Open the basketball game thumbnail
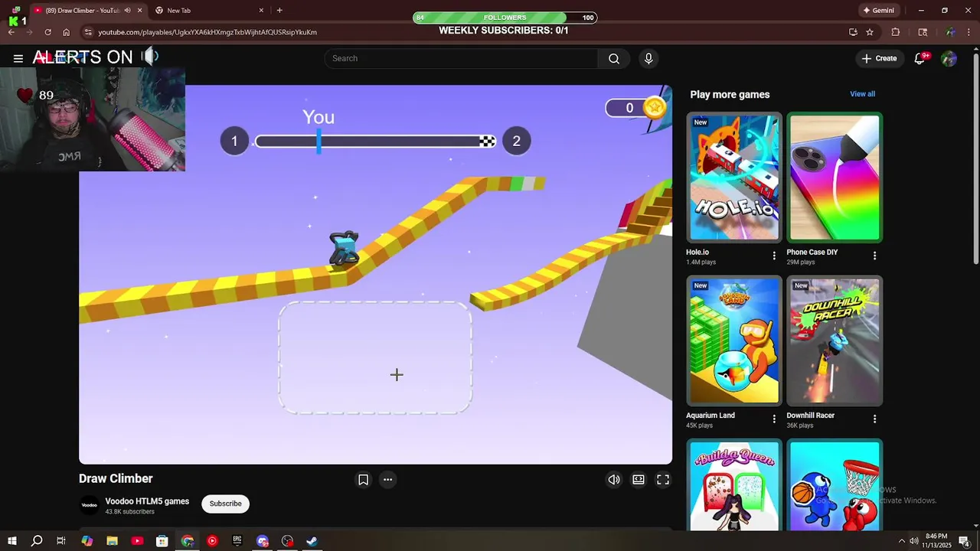Viewport: 980px width, 551px height. coord(835,485)
